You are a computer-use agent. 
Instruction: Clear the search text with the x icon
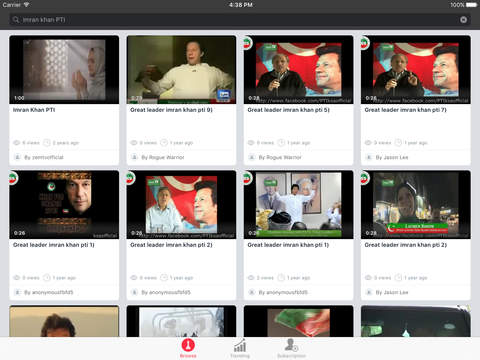click(463, 20)
